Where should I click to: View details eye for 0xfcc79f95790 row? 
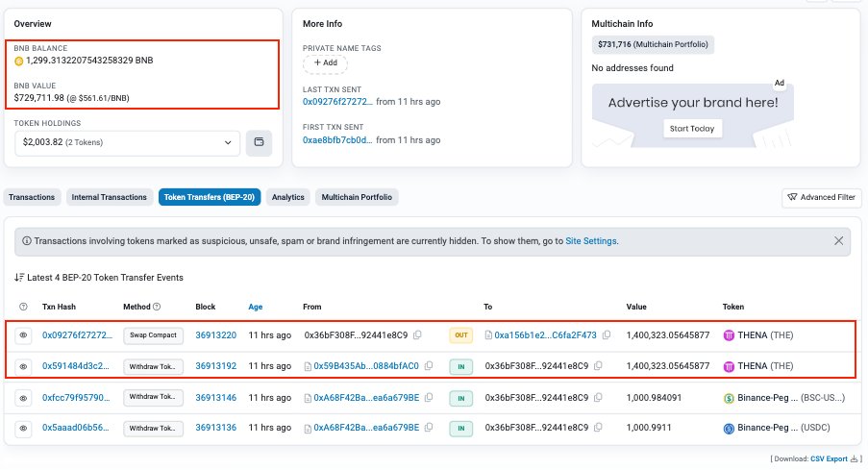click(x=23, y=398)
